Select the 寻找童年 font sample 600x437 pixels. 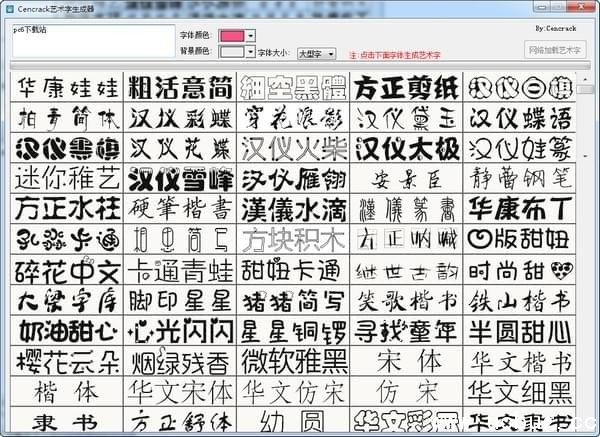(406, 331)
